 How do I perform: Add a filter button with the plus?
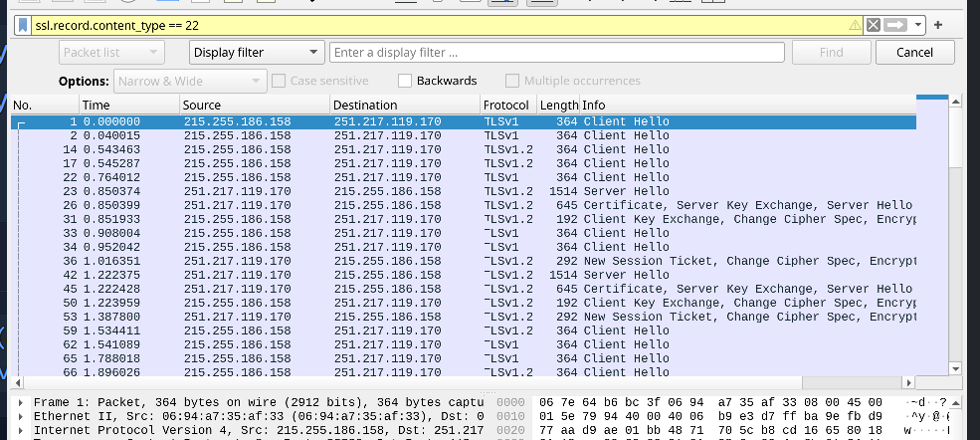937,25
